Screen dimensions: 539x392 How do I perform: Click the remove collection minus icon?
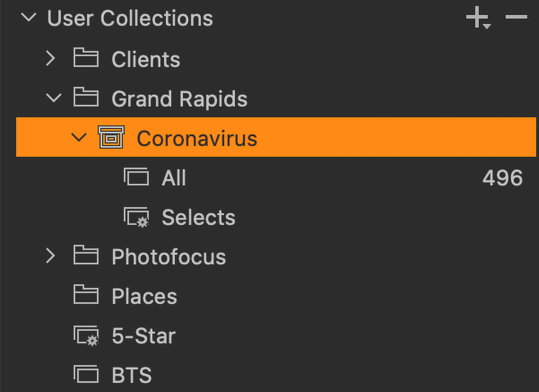(x=516, y=17)
